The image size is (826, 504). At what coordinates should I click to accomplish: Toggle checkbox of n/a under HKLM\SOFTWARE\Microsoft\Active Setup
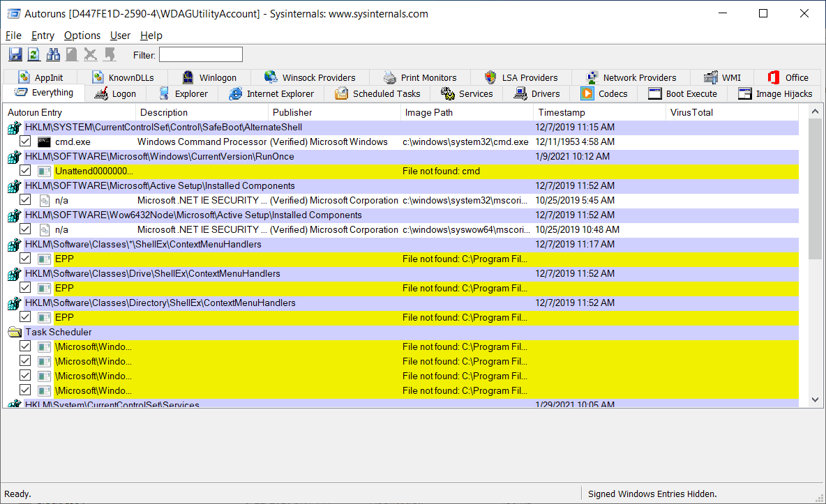tap(24, 200)
